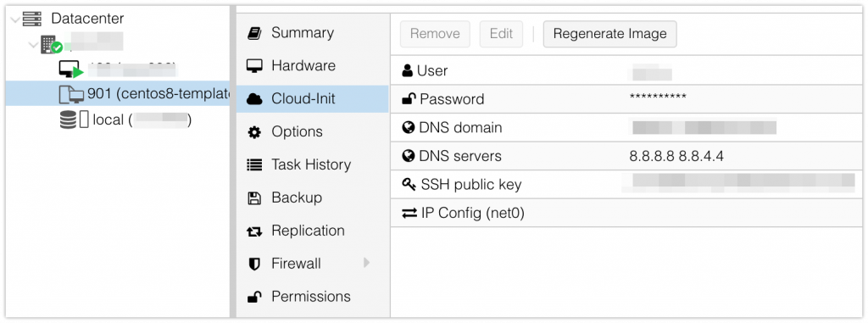The image size is (868, 323).
Task: Click the Firewall shield icon
Action: [x=254, y=264]
